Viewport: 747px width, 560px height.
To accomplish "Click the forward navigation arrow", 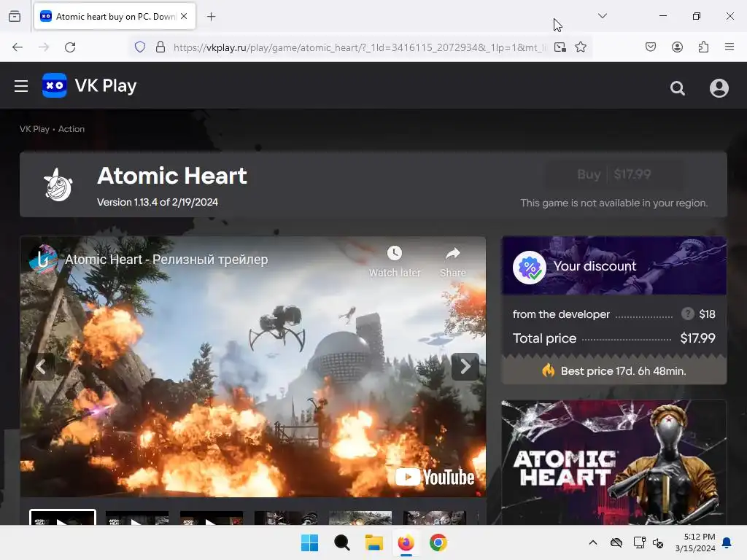I will pyautogui.click(x=44, y=47).
